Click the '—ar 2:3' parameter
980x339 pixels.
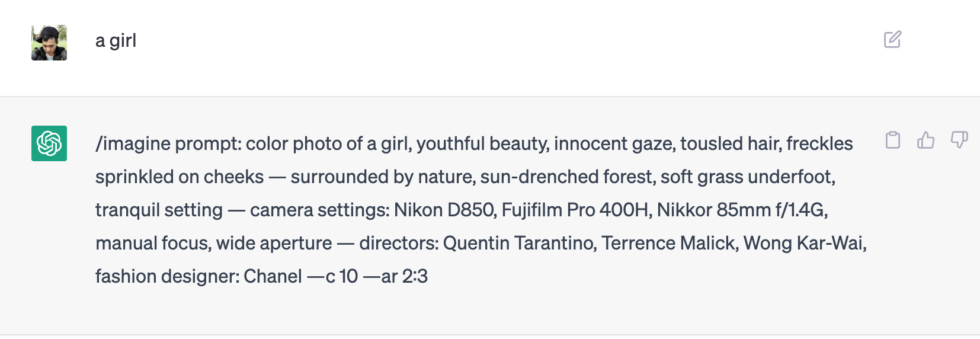[396, 276]
